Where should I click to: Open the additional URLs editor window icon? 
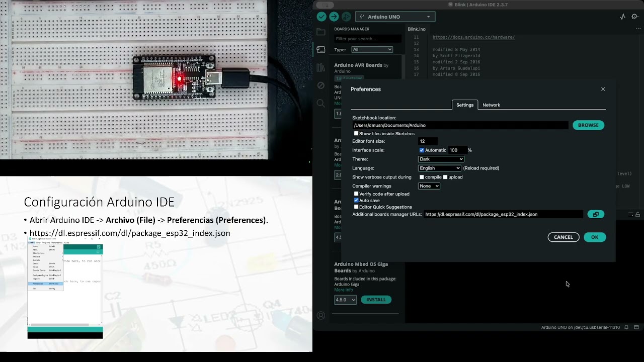pyautogui.click(x=596, y=214)
